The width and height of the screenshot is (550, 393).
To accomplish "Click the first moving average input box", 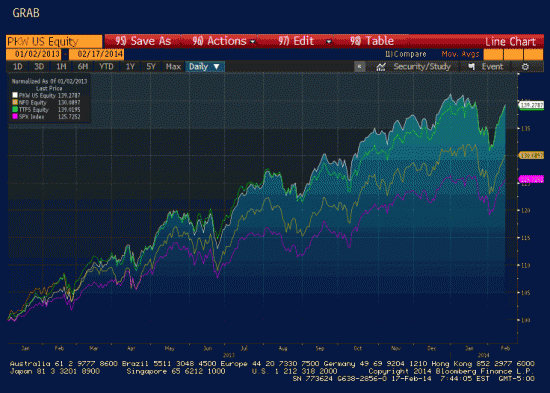I will [x=493, y=54].
